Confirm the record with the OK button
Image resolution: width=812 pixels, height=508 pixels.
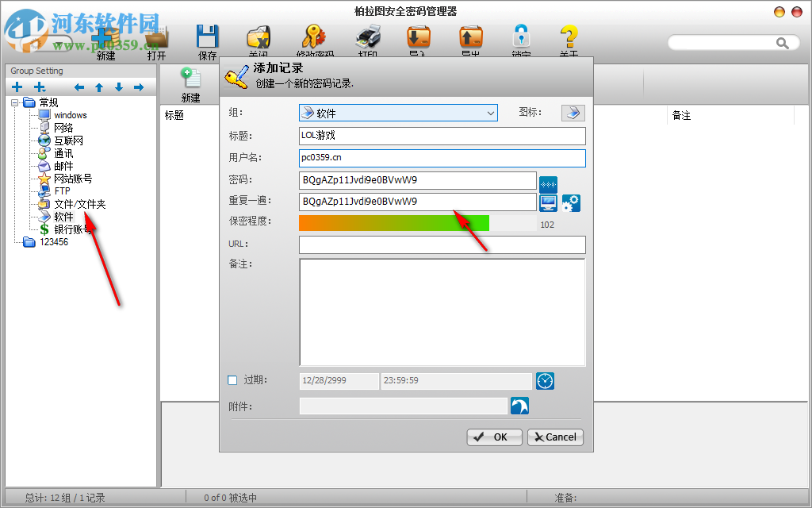pyautogui.click(x=494, y=437)
